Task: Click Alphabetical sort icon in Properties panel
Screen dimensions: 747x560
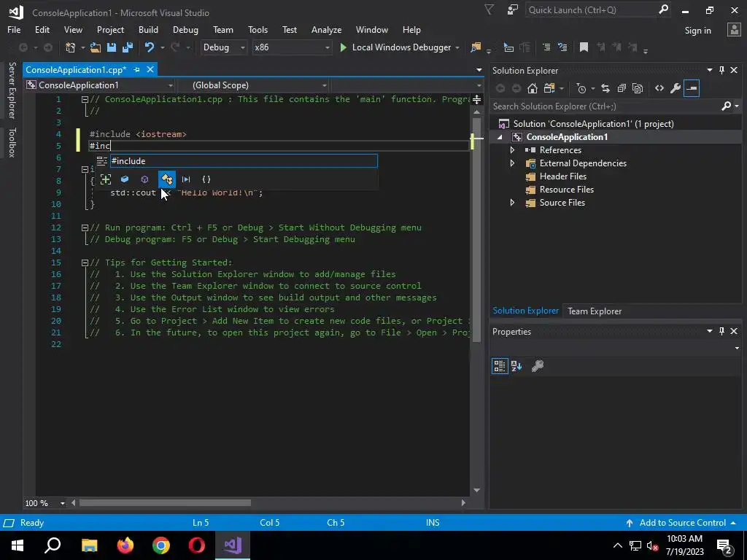Action: 516,366
